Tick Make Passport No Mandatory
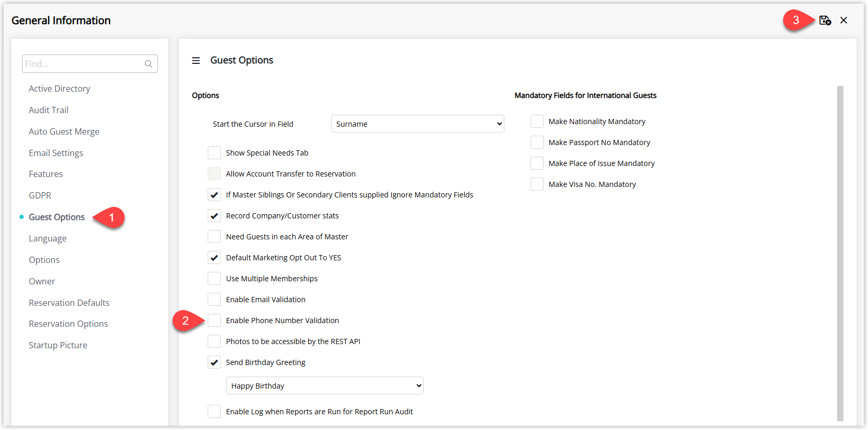Image resolution: width=868 pixels, height=430 pixels. pos(537,142)
